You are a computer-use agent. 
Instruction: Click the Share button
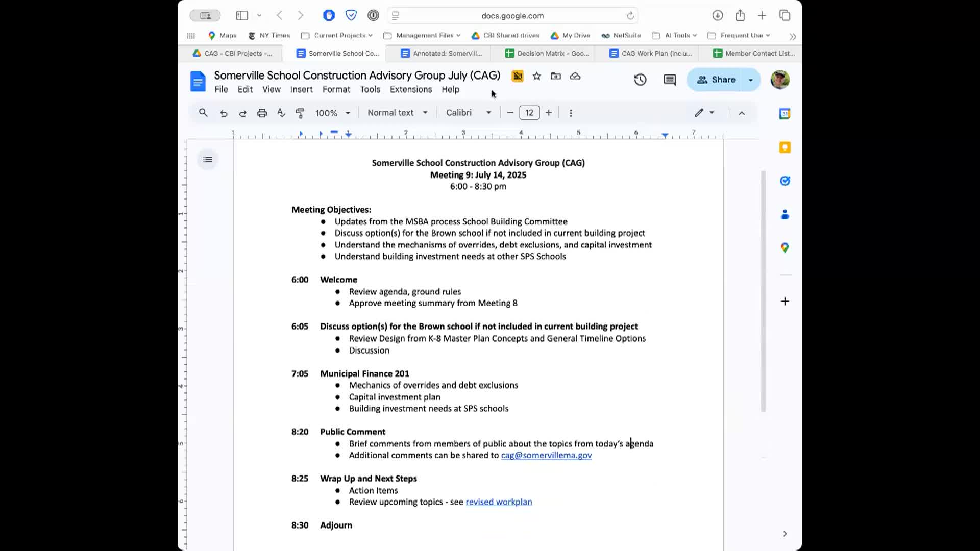pyautogui.click(x=716, y=80)
